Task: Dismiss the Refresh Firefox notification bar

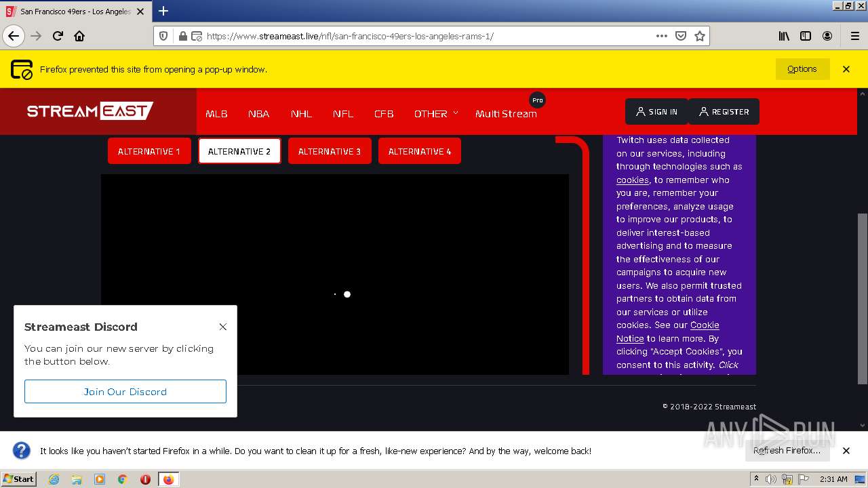Action: [846, 451]
